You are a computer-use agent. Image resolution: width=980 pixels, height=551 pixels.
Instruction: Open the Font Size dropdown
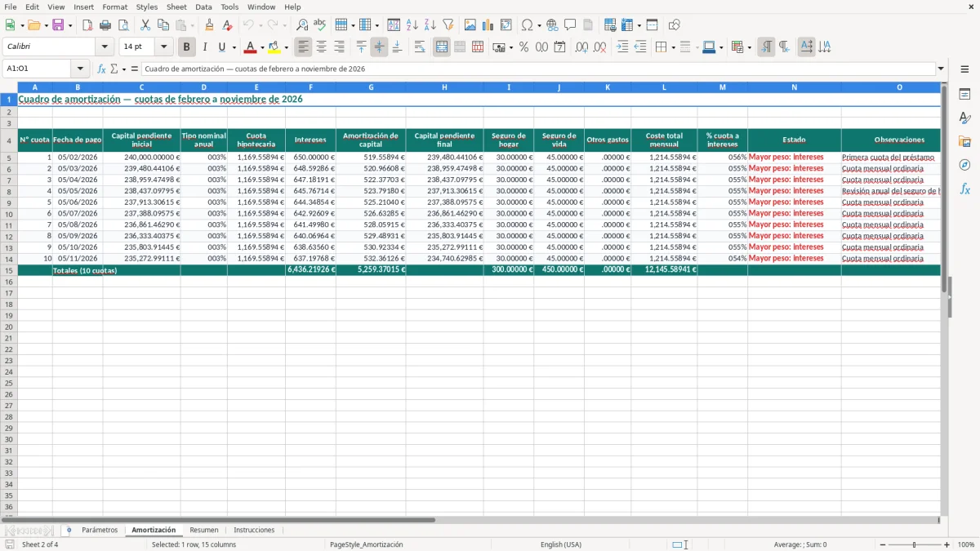pyautogui.click(x=163, y=47)
